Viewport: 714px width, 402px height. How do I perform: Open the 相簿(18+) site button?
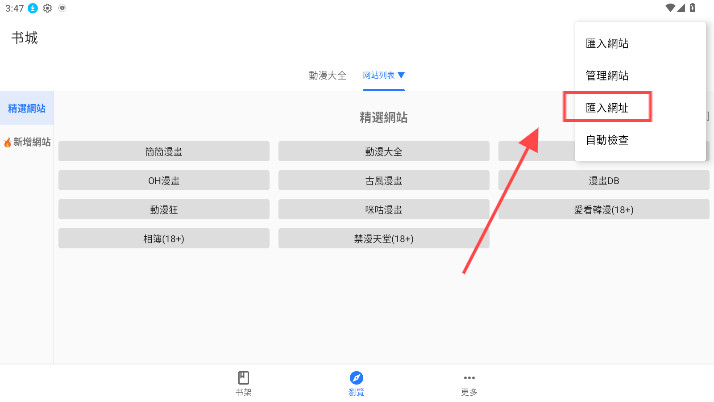pyautogui.click(x=164, y=239)
